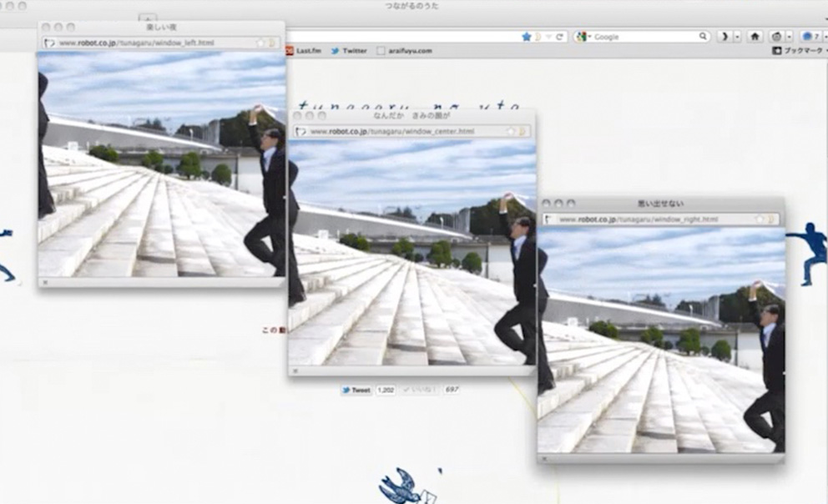Open the Last.fm bookmark

[x=304, y=51]
